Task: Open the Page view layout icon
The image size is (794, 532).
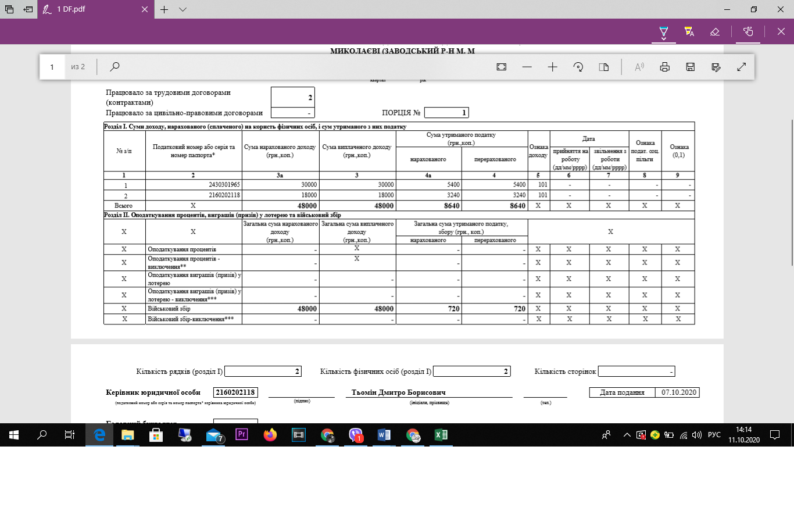Action: click(x=604, y=67)
